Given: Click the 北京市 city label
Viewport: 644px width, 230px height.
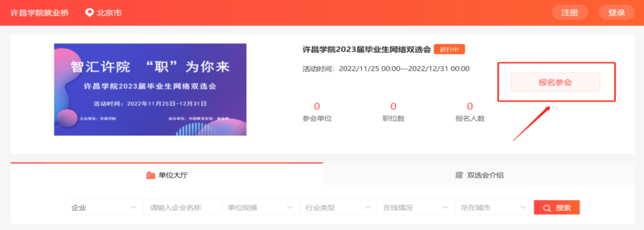Looking at the screenshot, I should click(109, 13).
